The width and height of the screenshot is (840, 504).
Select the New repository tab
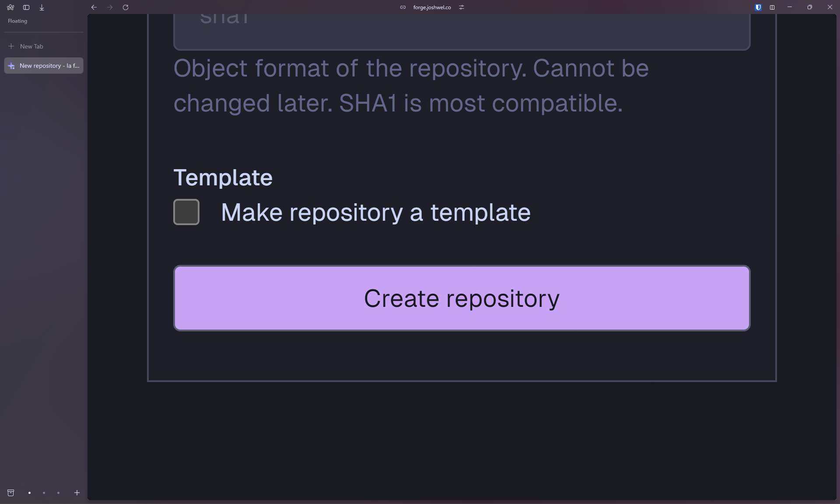coord(44,66)
